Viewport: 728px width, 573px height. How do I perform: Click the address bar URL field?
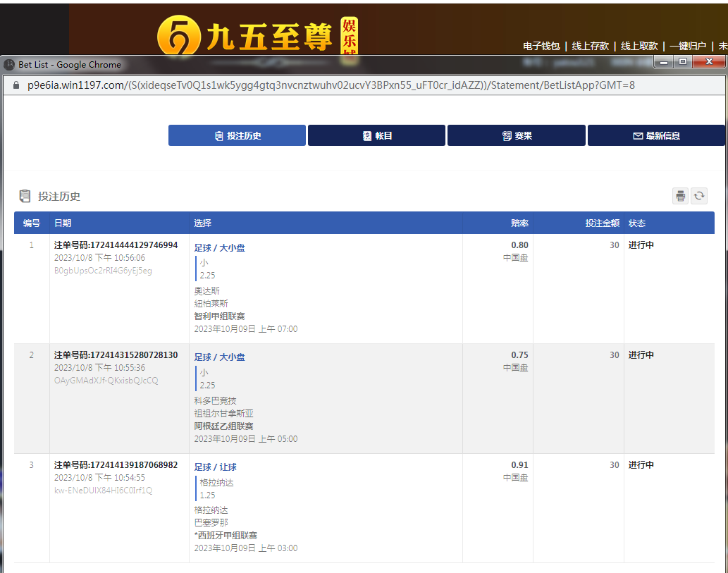coord(331,85)
